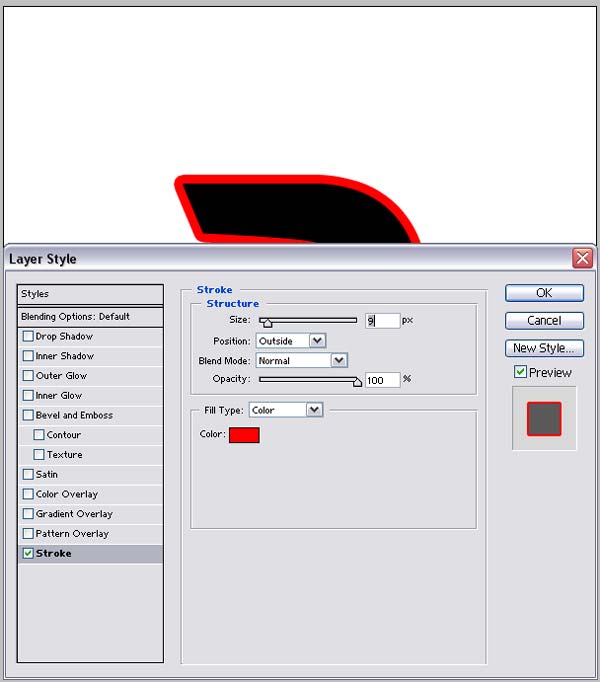Open the red stroke Color swatch

pyautogui.click(x=244, y=435)
